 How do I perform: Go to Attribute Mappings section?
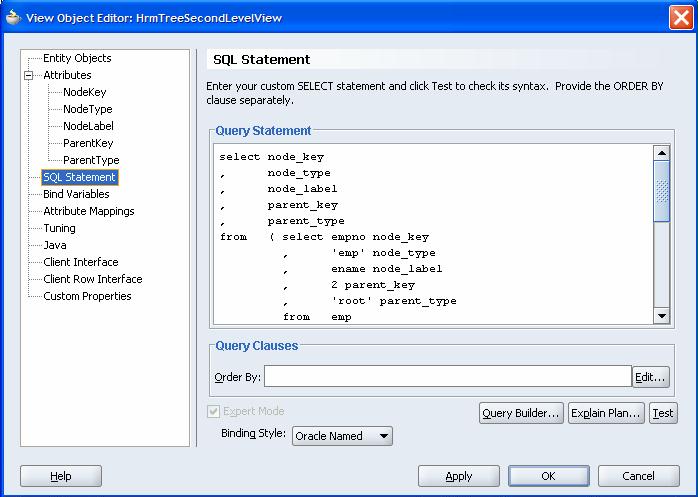[88, 211]
